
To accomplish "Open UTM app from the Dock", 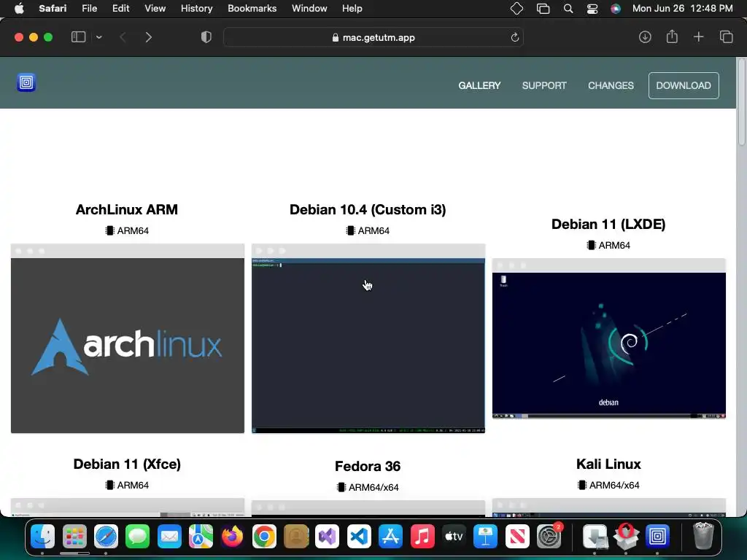I will click(x=657, y=536).
